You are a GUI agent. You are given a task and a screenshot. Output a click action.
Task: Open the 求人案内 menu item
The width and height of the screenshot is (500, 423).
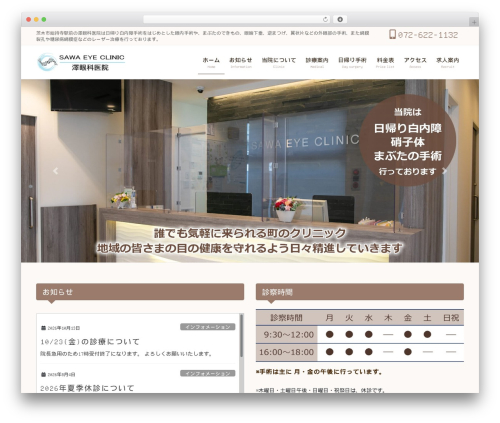pos(448,62)
